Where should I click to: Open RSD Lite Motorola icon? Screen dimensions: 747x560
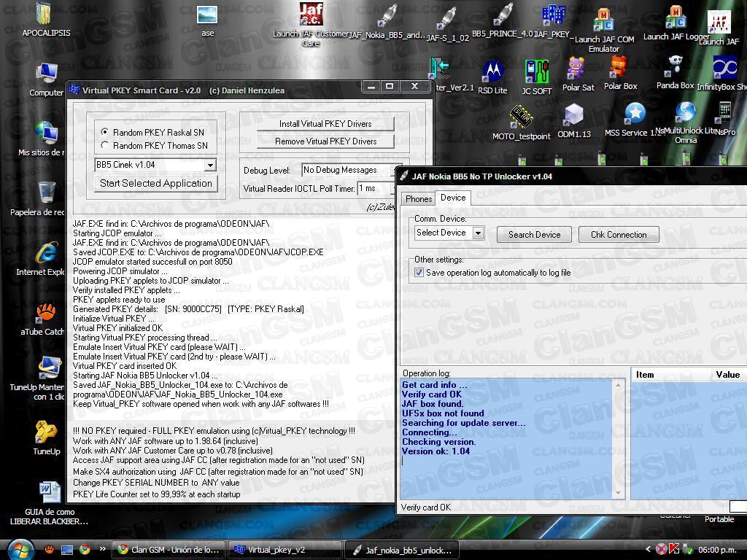coord(492,72)
